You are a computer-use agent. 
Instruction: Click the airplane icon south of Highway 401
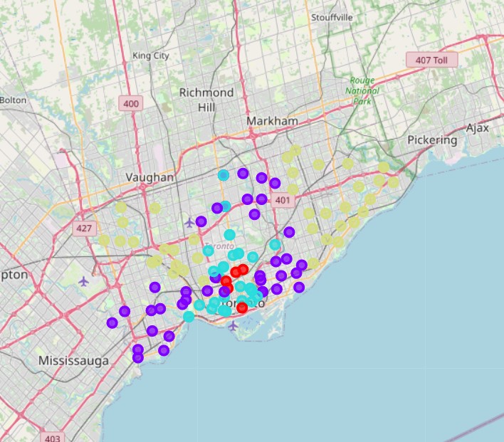point(189,223)
